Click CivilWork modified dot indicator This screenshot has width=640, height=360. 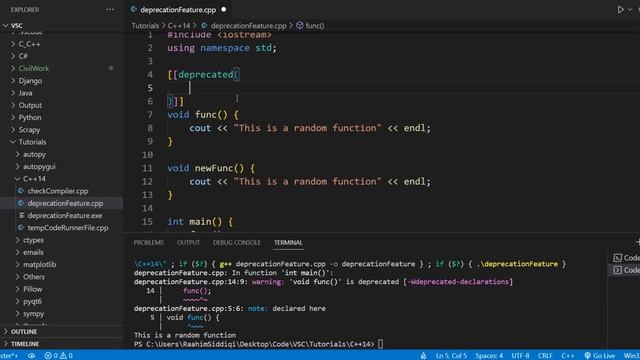(x=111, y=68)
